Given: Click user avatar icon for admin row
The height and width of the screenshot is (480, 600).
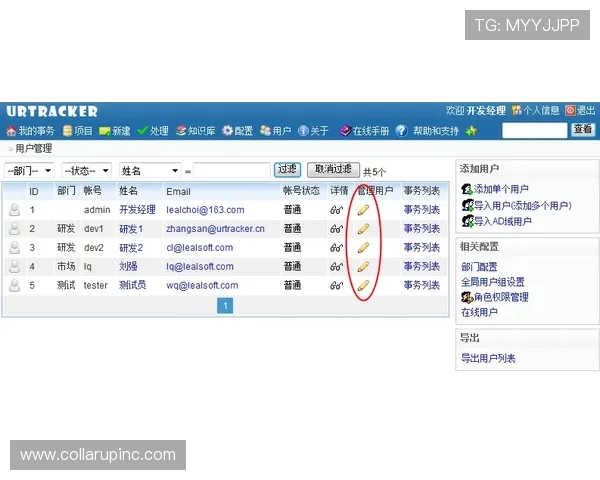Looking at the screenshot, I should click(15, 210).
